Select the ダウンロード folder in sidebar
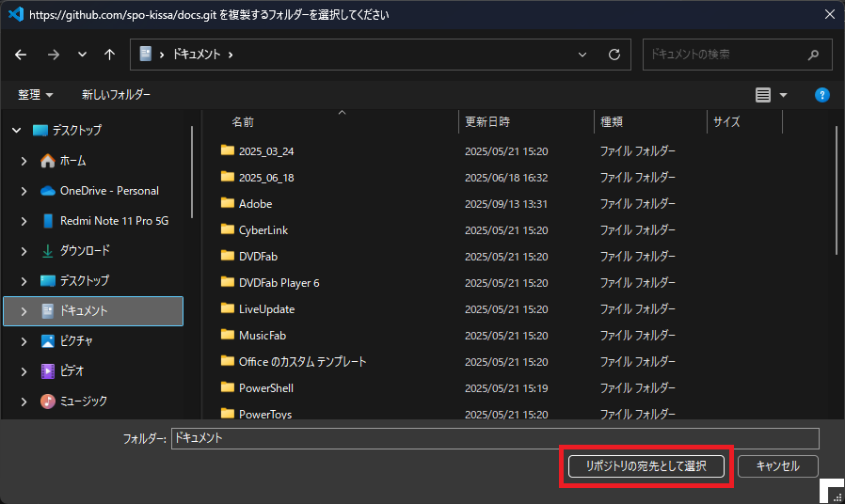This screenshot has height=504, width=845. click(85, 250)
